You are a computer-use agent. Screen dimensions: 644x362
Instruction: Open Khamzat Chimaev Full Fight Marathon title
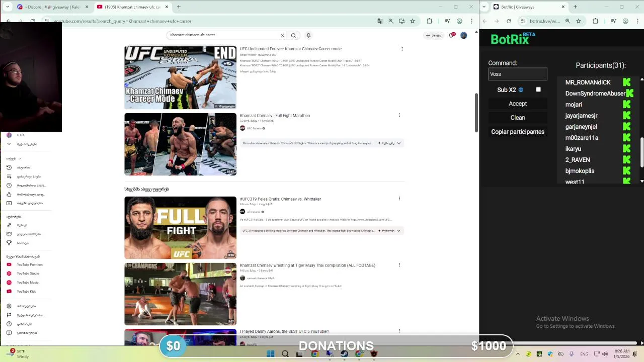click(275, 116)
